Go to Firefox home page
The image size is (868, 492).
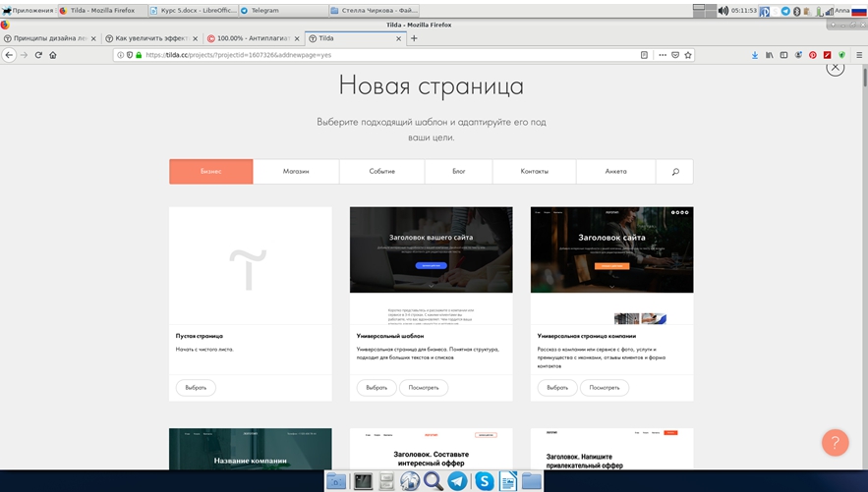coord(53,55)
